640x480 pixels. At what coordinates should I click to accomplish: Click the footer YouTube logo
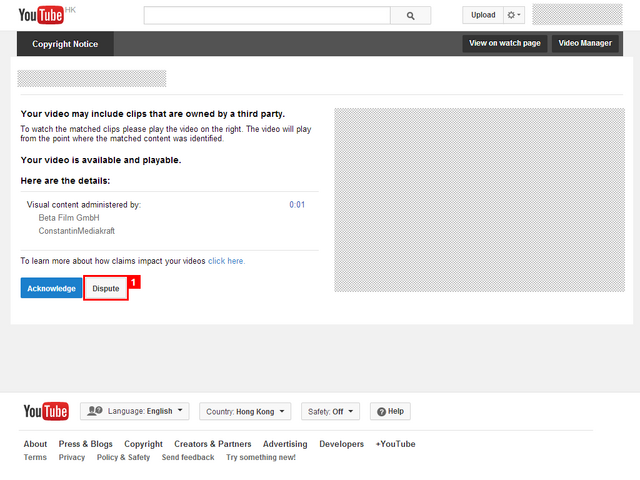click(x=46, y=411)
